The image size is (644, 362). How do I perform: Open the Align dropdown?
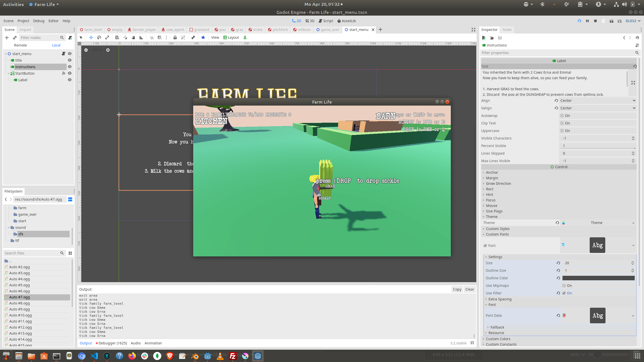click(597, 101)
